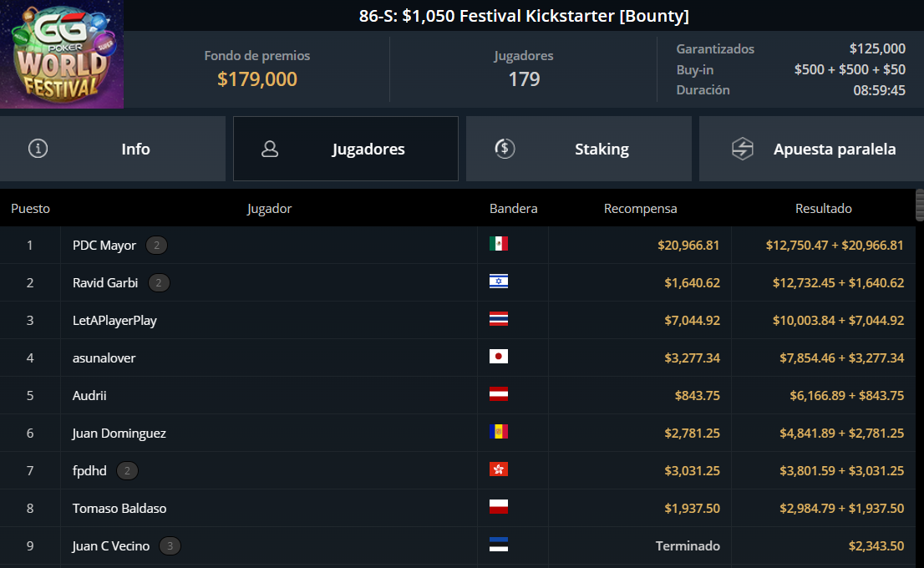Screen dimensions: 924x568
Task: Click the Mexico flag for PDC Mayor
Action: coord(499,243)
